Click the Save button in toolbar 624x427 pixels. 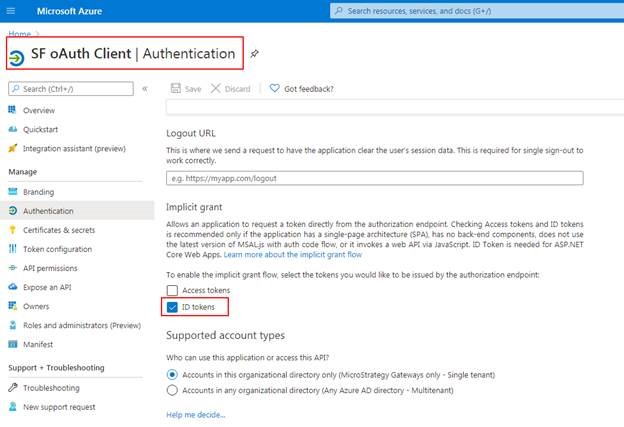(x=186, y=89)
